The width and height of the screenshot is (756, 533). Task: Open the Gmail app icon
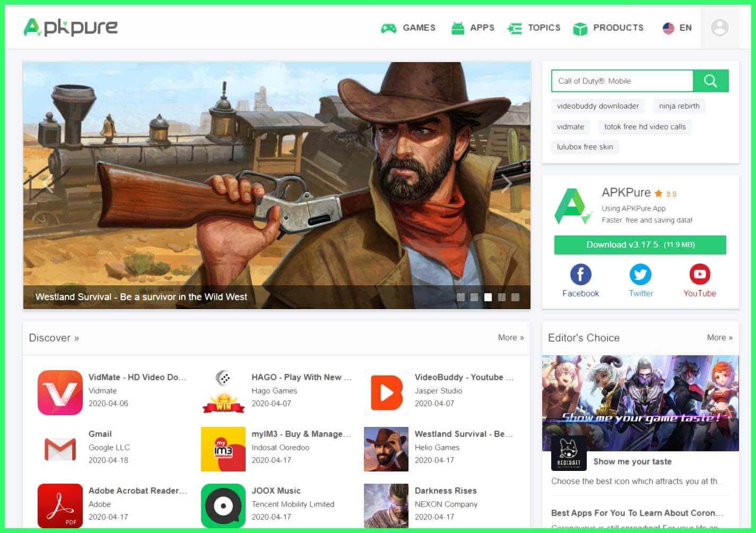click(x=60, y=449)
